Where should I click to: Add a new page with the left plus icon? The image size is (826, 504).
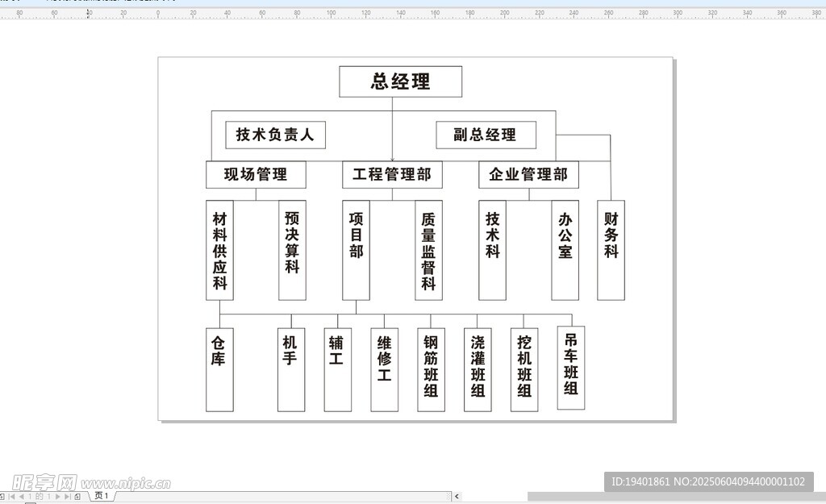click(x=2, y=496)
